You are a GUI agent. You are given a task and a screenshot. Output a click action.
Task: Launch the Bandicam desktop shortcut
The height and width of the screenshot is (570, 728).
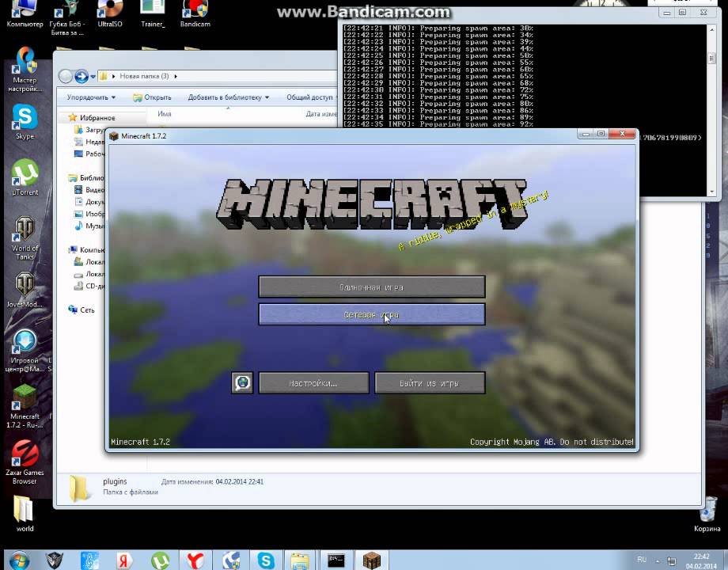195,14
